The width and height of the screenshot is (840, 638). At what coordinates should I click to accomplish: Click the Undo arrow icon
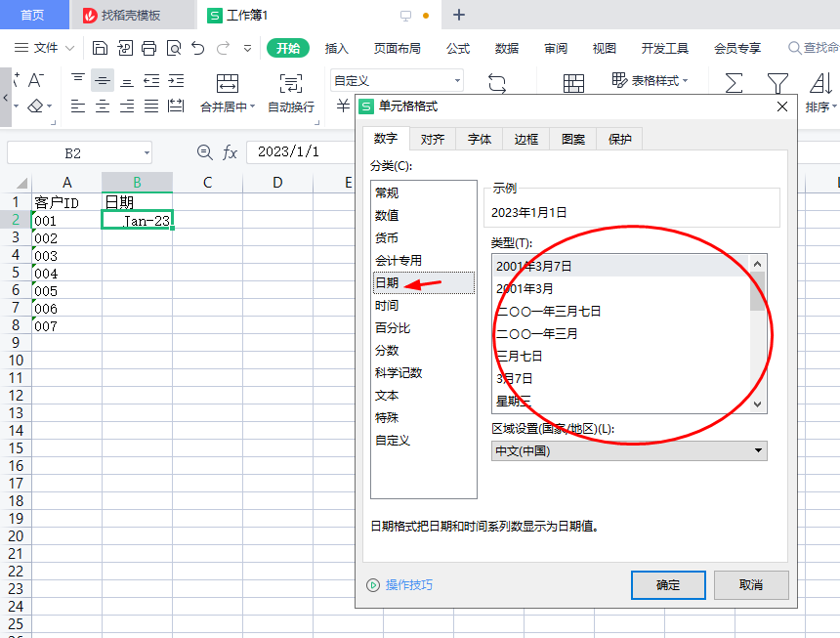[198, 48]
